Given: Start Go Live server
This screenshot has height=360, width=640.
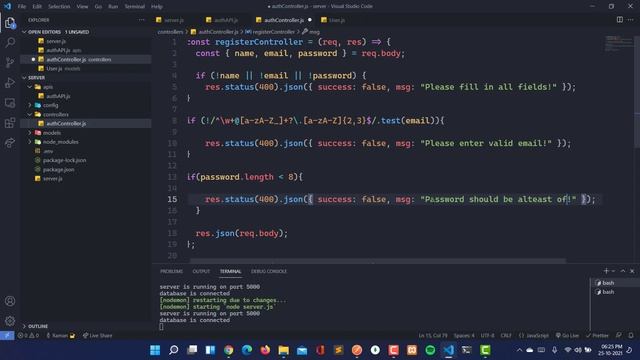Looking at the screenshot, I should pyautogui.click(x=567, y=336).
